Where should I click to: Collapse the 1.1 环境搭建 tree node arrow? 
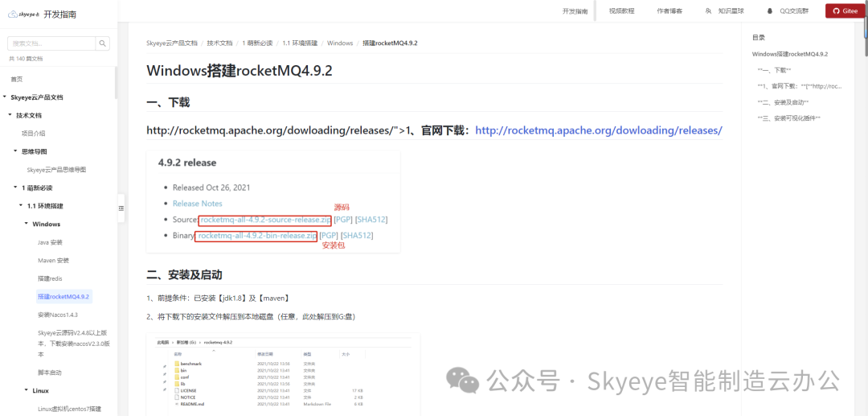[22, 205]
